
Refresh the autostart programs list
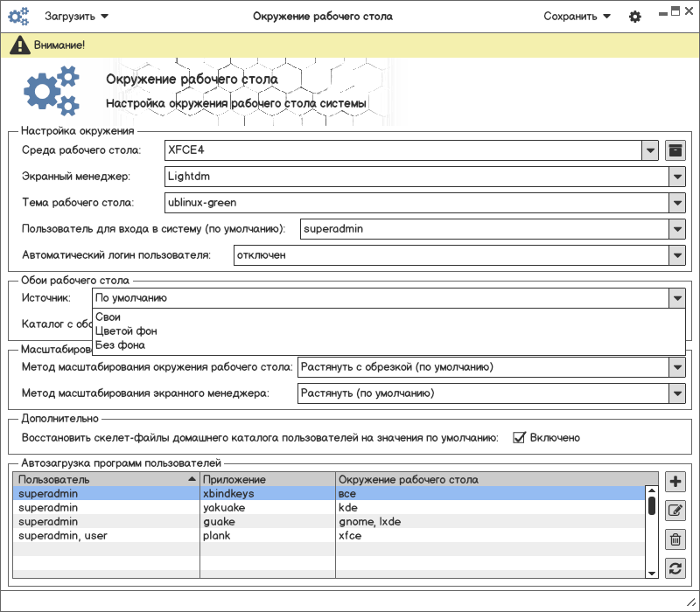675,568
